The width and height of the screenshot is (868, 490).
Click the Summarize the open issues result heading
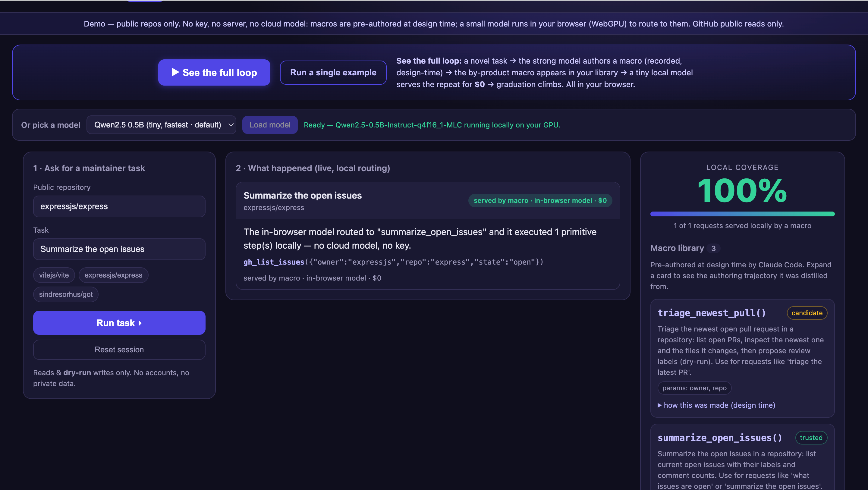pyautogui.click(x=303, y=195)
